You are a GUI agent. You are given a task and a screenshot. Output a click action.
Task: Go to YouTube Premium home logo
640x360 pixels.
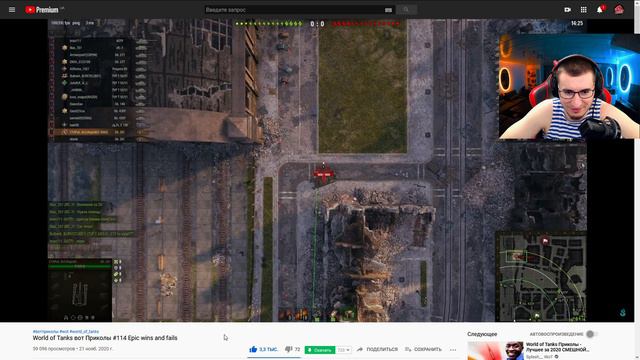click(42, 10)
